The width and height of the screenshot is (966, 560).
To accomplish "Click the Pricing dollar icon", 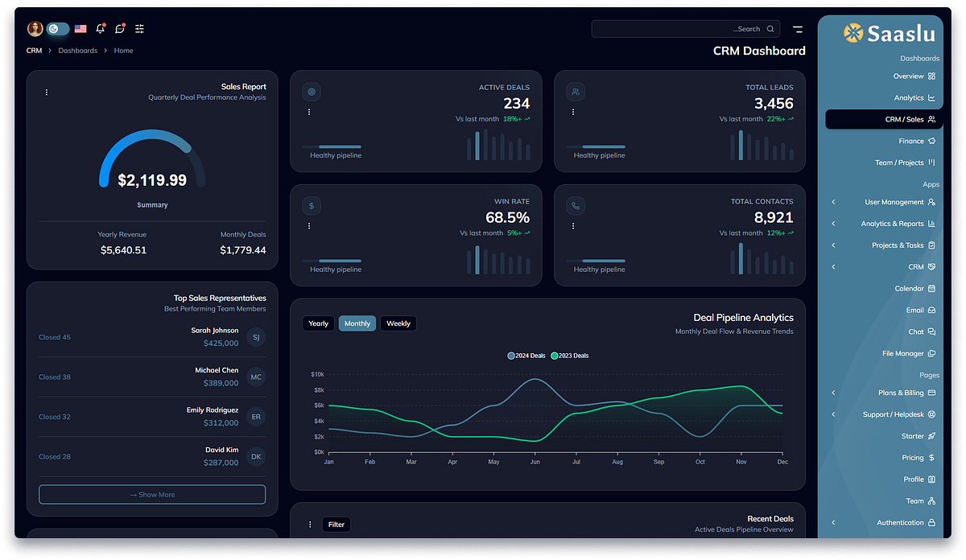I will (x=931, y=458).
